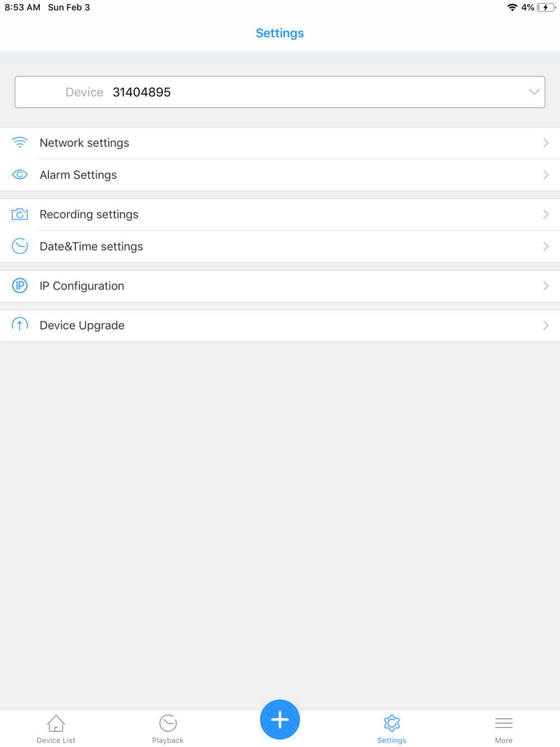Open Network settings chevron

(x=546, y=143)
